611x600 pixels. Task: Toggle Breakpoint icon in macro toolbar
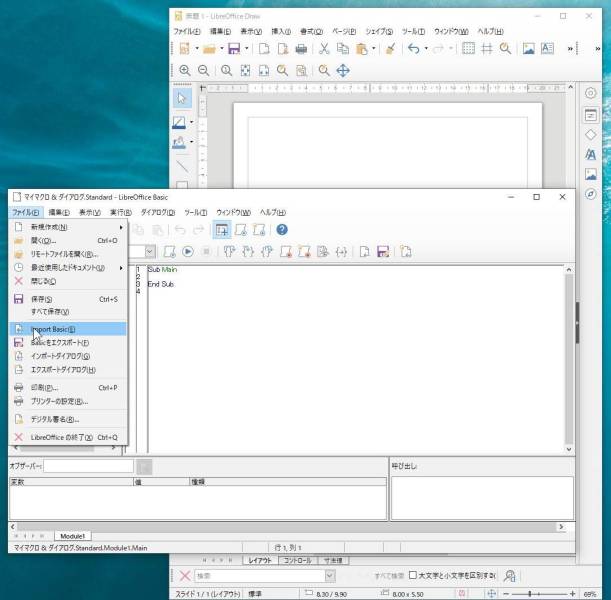(x=285, y=252)
